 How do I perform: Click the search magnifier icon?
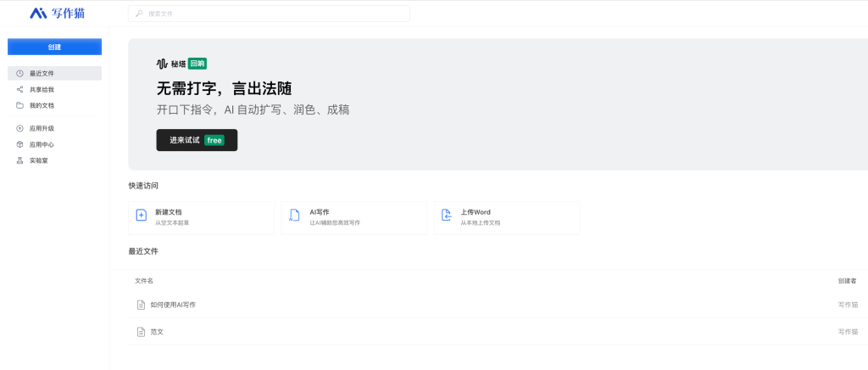click(x=139, y=14)
